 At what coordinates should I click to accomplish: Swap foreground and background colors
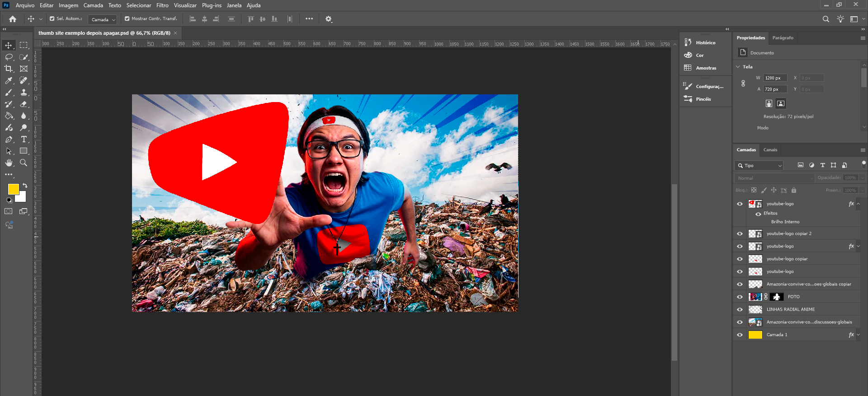[x=25, y=186]
